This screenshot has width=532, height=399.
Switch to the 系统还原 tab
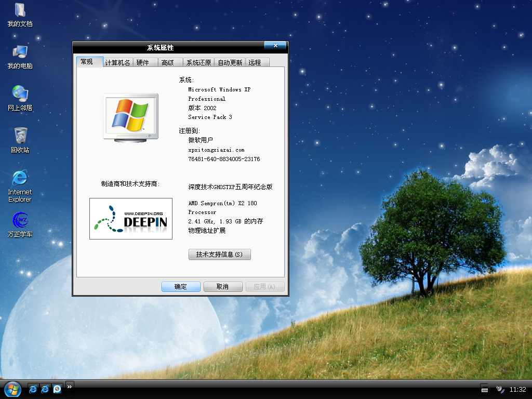tap(198, 62)
